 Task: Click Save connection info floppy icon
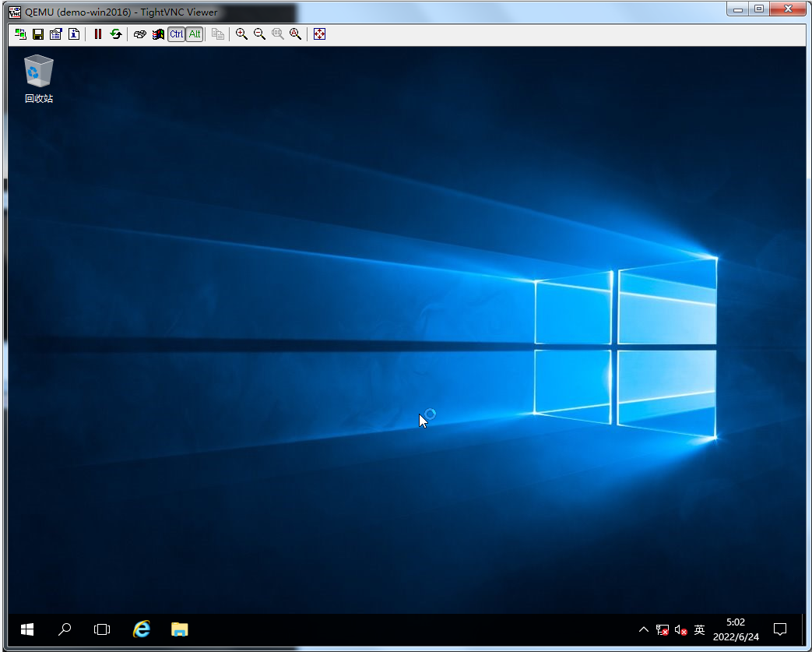[x=38, y=34]
